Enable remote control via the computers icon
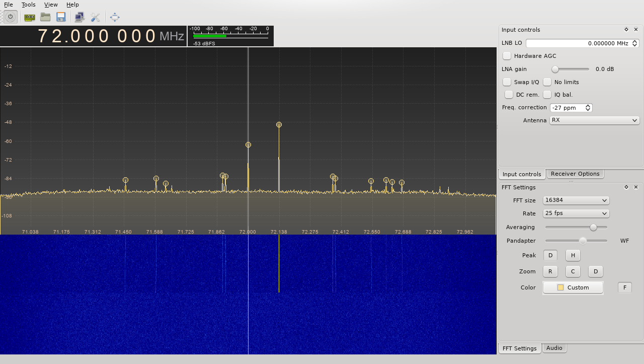This screenshot has height=364, width=644. point(78,17)
